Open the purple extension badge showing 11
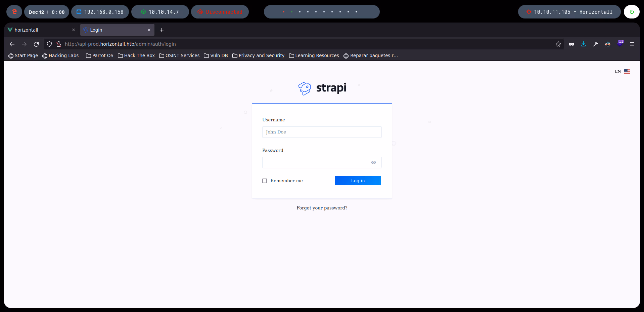The width and height of the screenshot is (644, 312). (620, 43)
